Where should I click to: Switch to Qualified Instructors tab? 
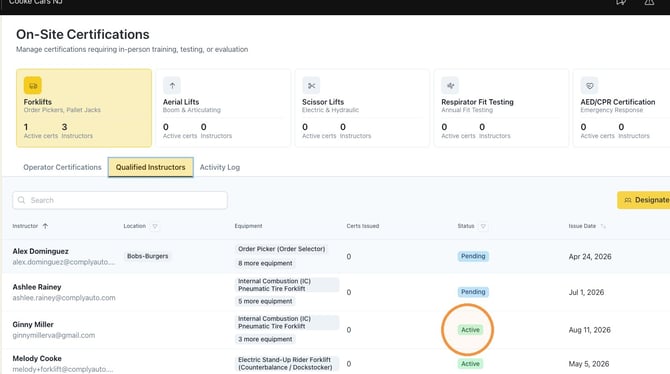click(150, 167)
